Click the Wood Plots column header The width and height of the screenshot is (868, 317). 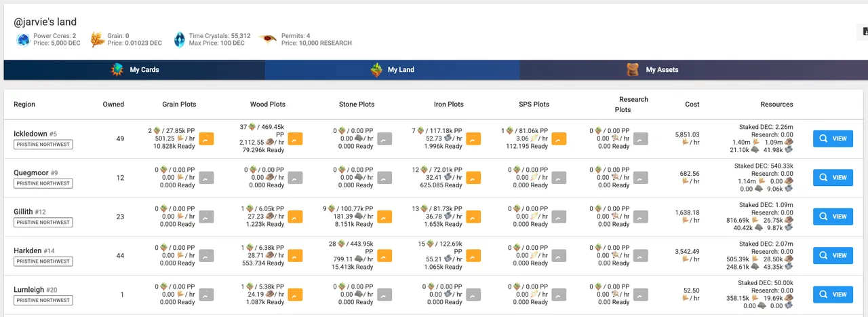(268, 105)
